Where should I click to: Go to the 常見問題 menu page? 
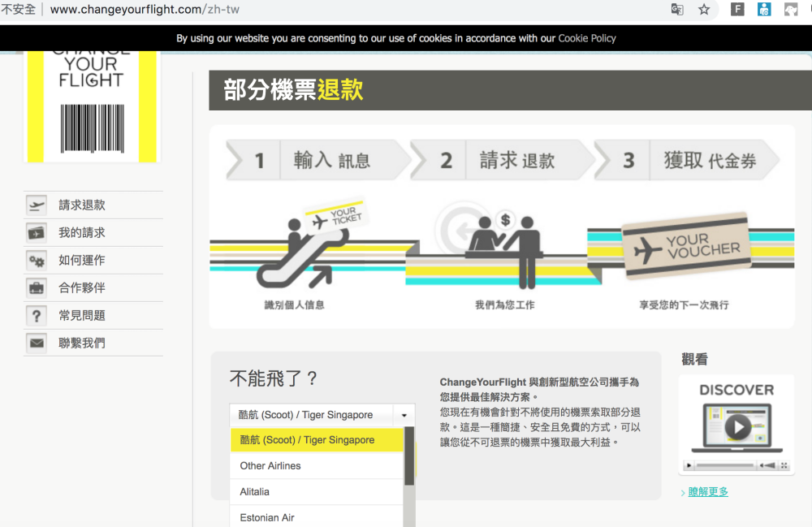(82, 316)
